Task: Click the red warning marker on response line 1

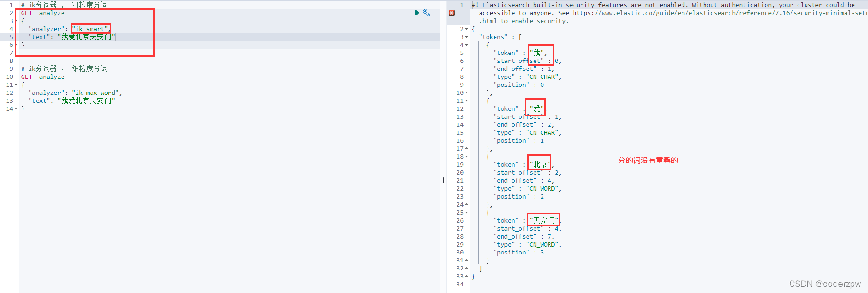Action: tap(451, 13)
